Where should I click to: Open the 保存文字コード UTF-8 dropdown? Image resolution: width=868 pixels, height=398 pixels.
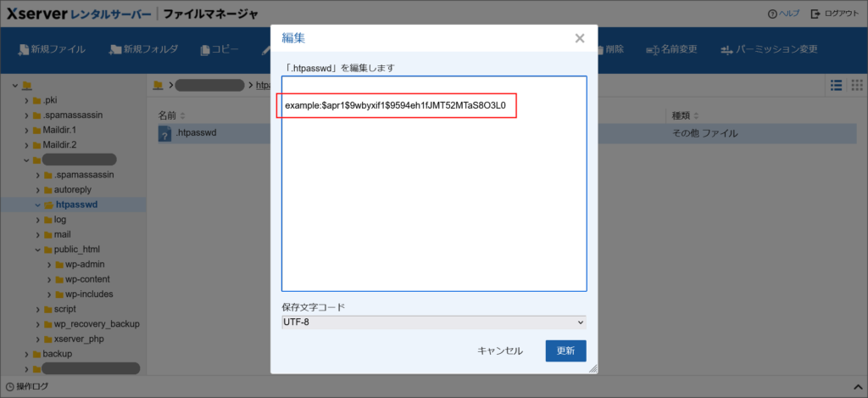tap(434, 322)
